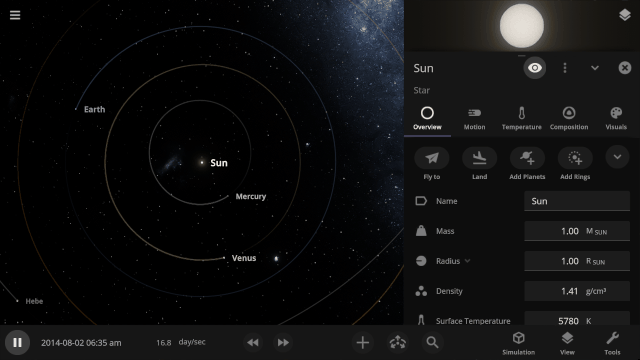Pause the simulation playback
The width and height of the screenshot is (640, 360).
17,342
